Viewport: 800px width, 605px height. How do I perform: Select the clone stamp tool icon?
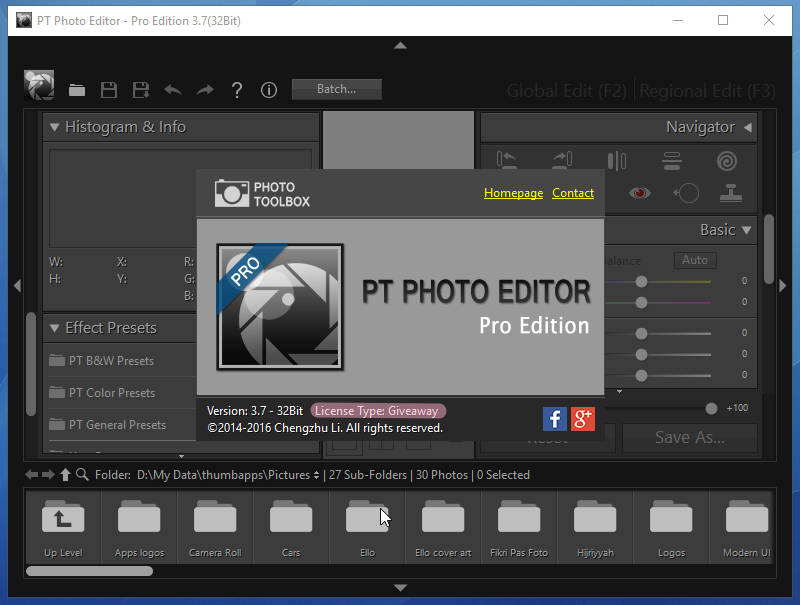coord(731,193)
